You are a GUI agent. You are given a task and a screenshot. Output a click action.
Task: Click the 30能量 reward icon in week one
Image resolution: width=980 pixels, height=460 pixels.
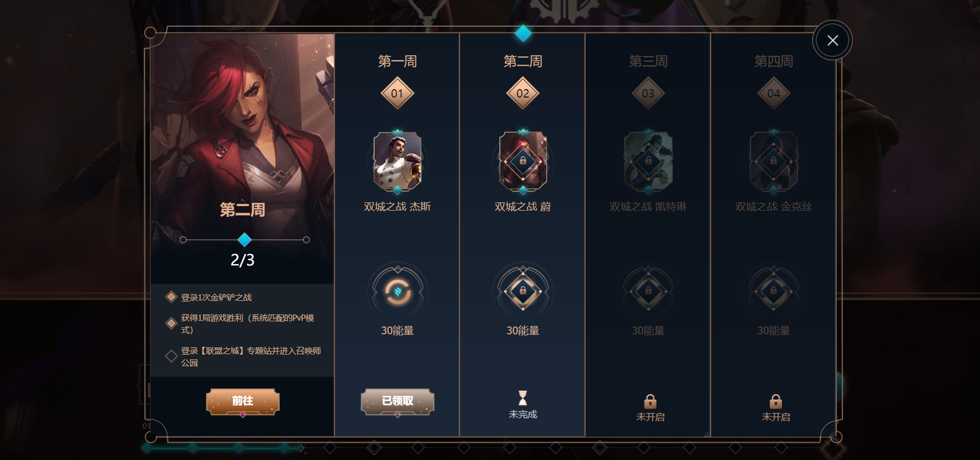(398, 291)
